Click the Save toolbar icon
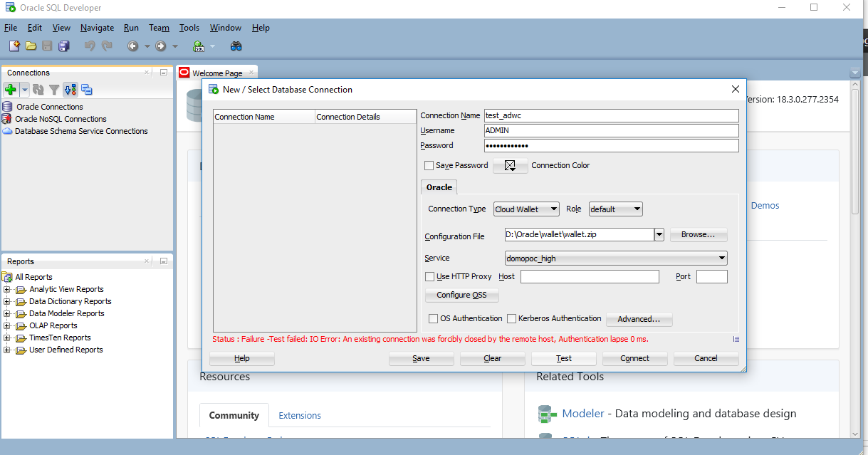 click(47, 46)
